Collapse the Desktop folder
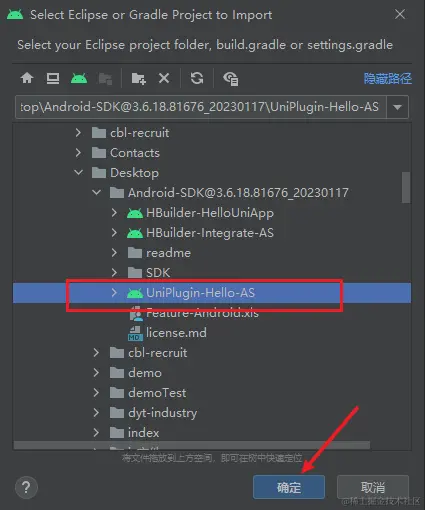 point(79,173)
